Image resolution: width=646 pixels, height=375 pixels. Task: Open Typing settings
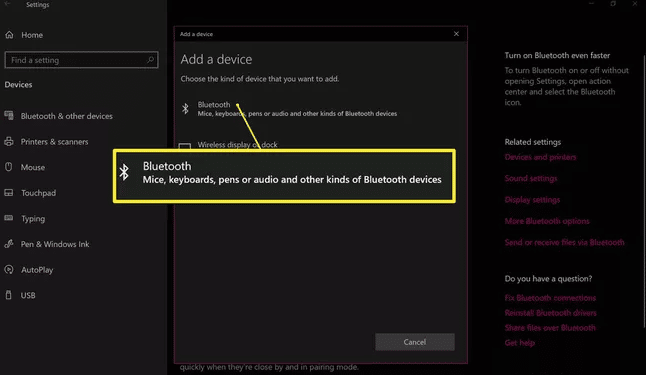point(33,218)
